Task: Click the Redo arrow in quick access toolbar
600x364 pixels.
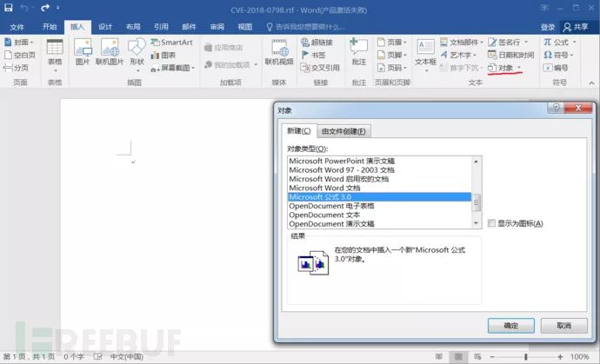Action: tap(45, 8)
